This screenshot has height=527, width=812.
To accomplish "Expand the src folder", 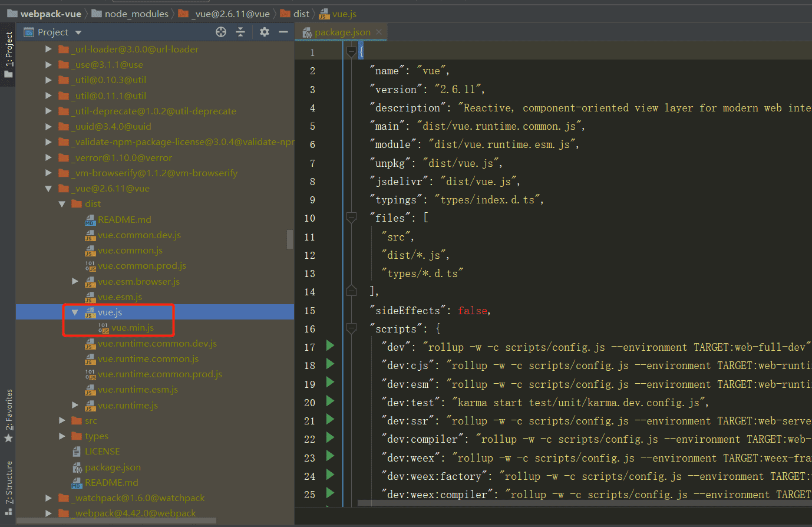I will point(62,420).
